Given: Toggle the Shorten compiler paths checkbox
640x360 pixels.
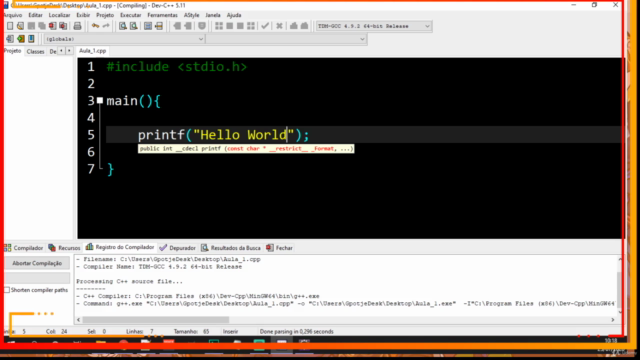Looking at the screenshot, I should tap(7, 290).
